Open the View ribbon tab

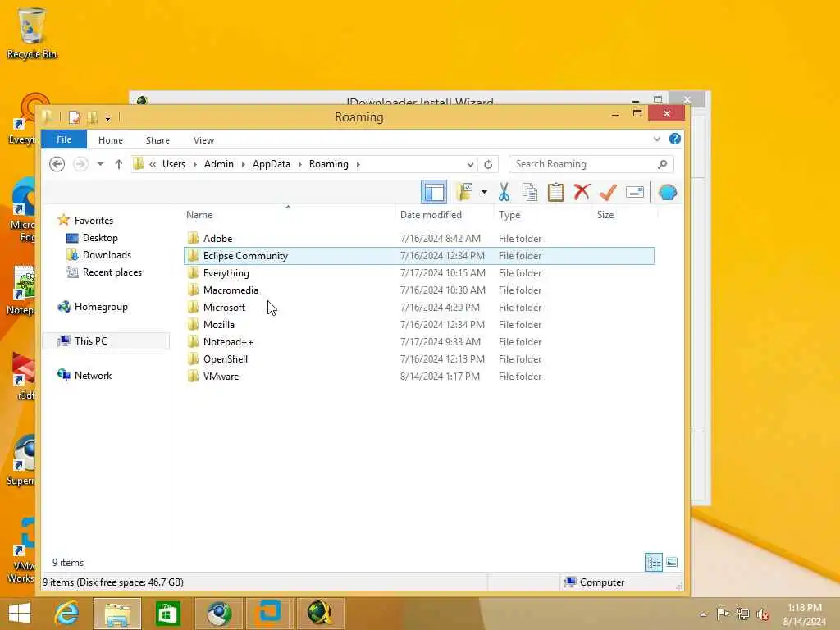coord(203,139)
